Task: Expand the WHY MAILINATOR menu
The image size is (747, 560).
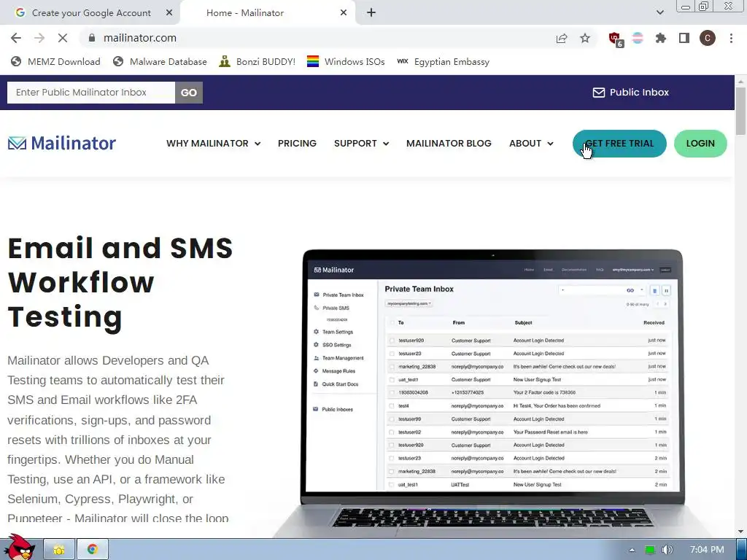Action: pos(214,144)
